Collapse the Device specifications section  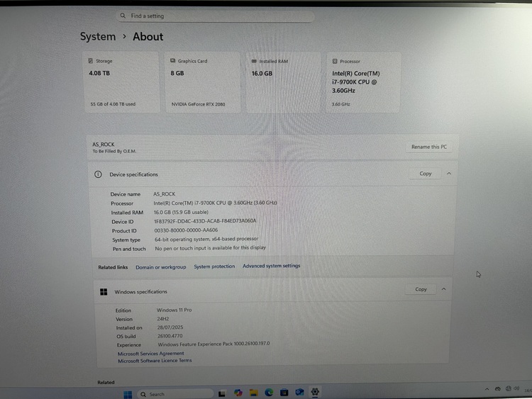449,174
